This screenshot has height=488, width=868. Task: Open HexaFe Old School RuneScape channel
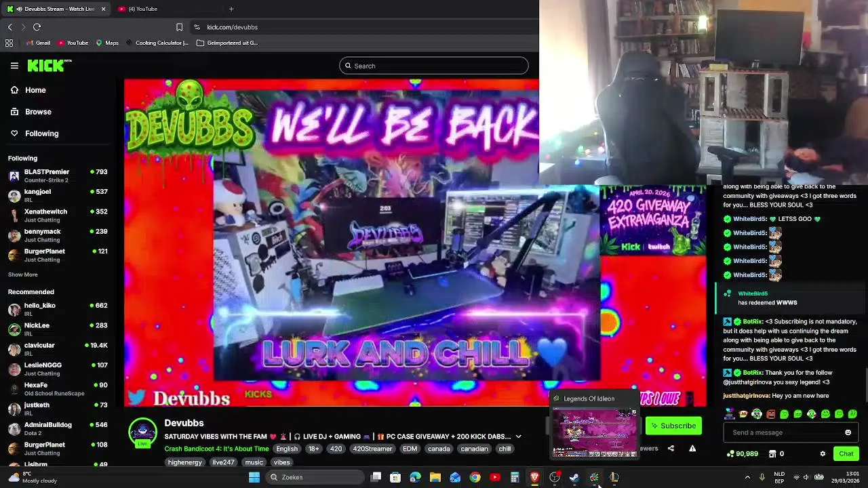click(x=58, y=388)
